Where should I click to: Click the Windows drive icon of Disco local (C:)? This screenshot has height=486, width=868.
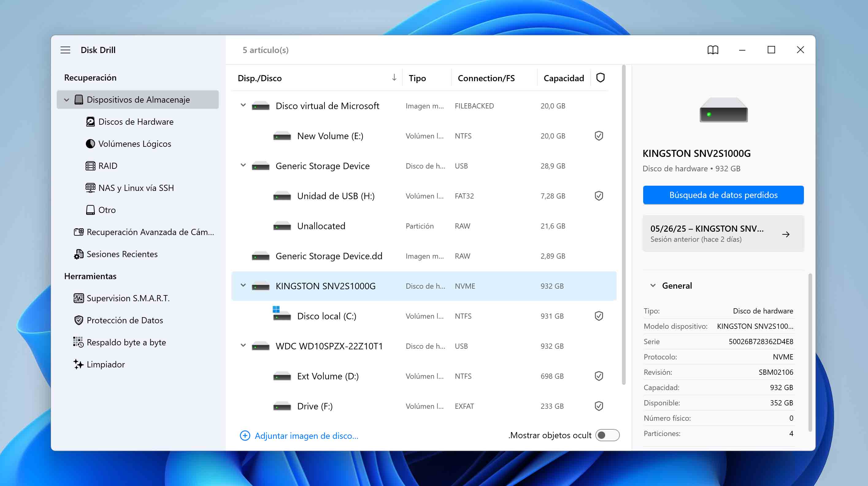[x=282, y=313]
